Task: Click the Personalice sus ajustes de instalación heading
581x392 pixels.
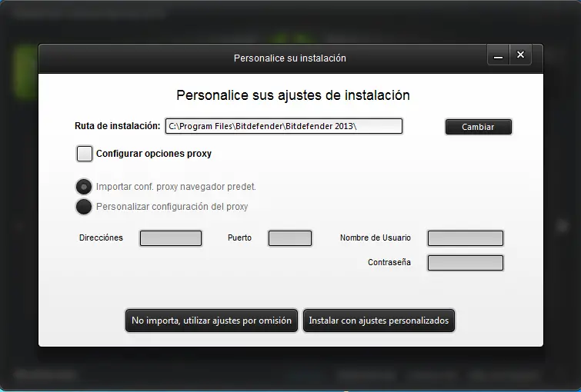Action: pyautogui.click(x=293, y=95)
